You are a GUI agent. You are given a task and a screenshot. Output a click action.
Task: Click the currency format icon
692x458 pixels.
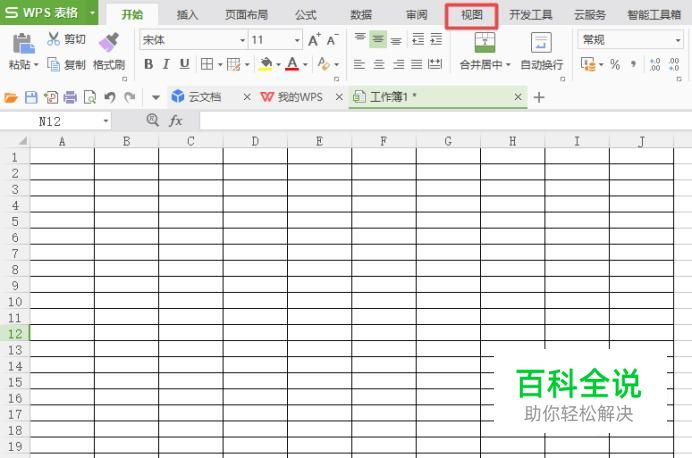(x=588, y=64)
